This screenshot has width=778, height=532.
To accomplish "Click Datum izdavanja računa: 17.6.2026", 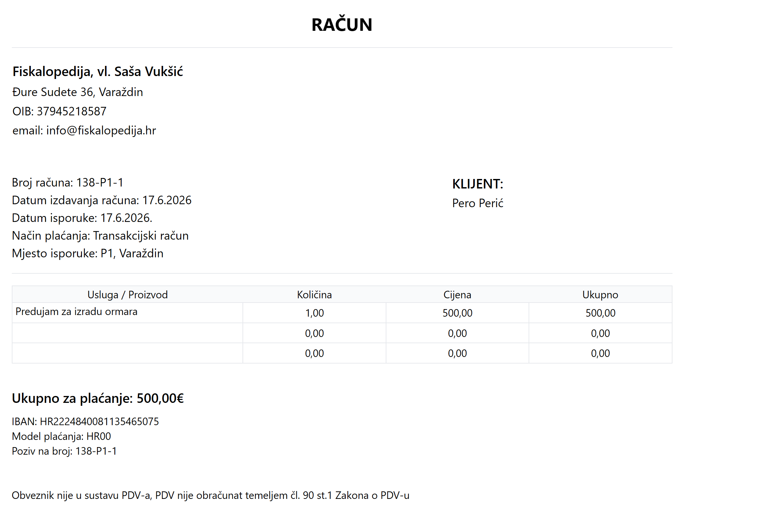I will coord(102,200).
